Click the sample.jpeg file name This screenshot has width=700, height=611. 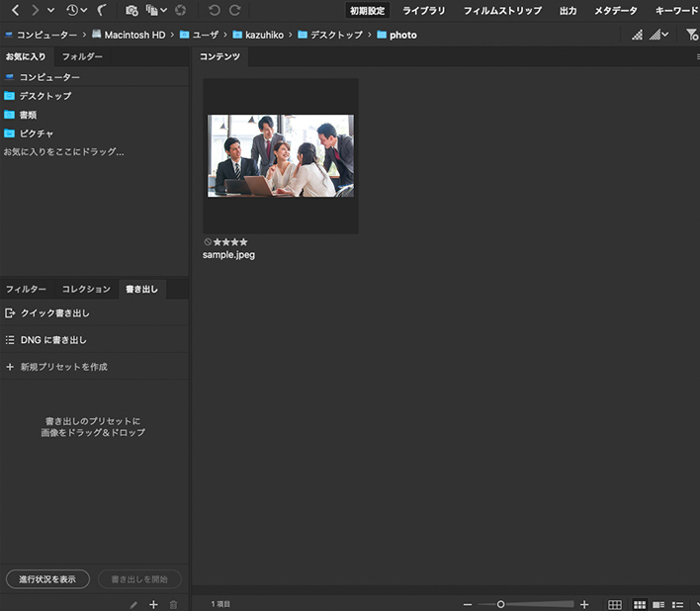[228, 255]
